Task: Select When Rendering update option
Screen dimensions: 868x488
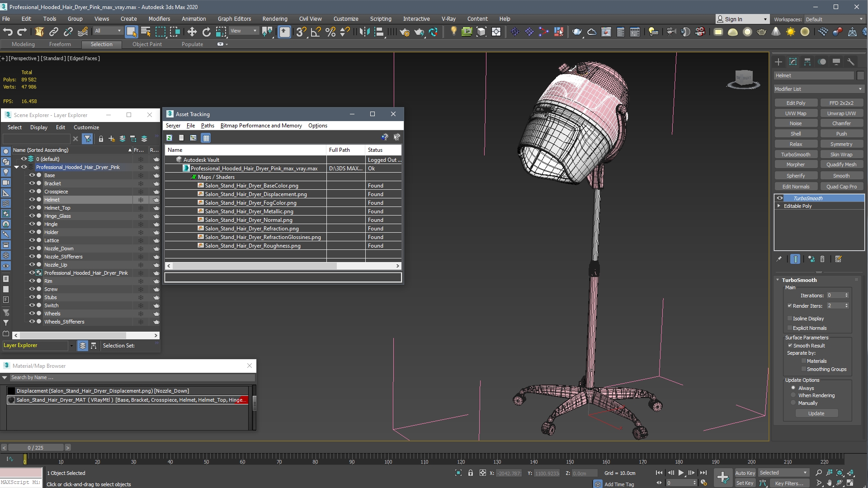Action: (x=793, y=395)
